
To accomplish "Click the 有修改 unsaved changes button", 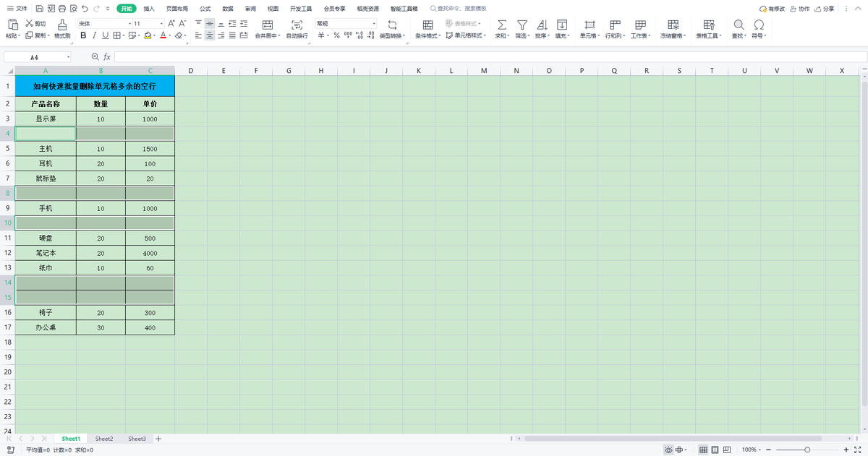I will (772, 9).
